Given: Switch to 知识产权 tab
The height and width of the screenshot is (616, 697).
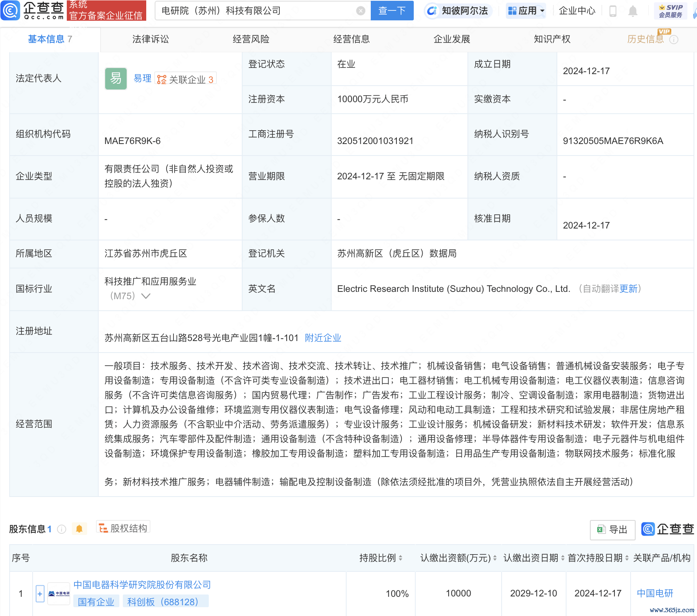Looking at the screenshot, I should tap(552, 39).
